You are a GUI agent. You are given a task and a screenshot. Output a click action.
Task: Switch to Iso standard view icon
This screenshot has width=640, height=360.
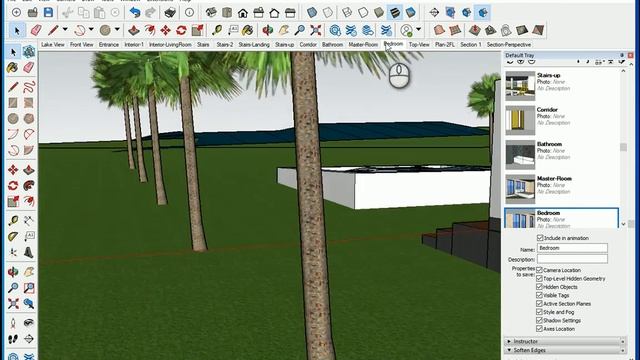(x=211, y=12)
